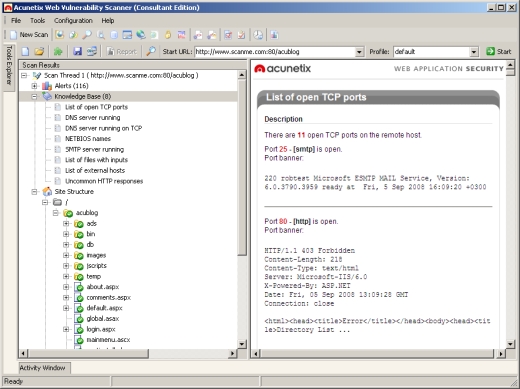
Task: Select Uncommon HTTP responses item
Action: click(x=104, y=181)
